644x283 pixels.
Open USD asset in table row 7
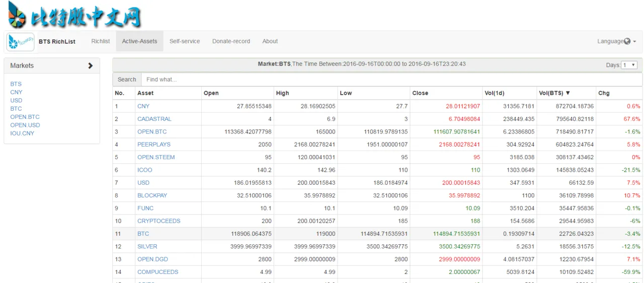143,183
